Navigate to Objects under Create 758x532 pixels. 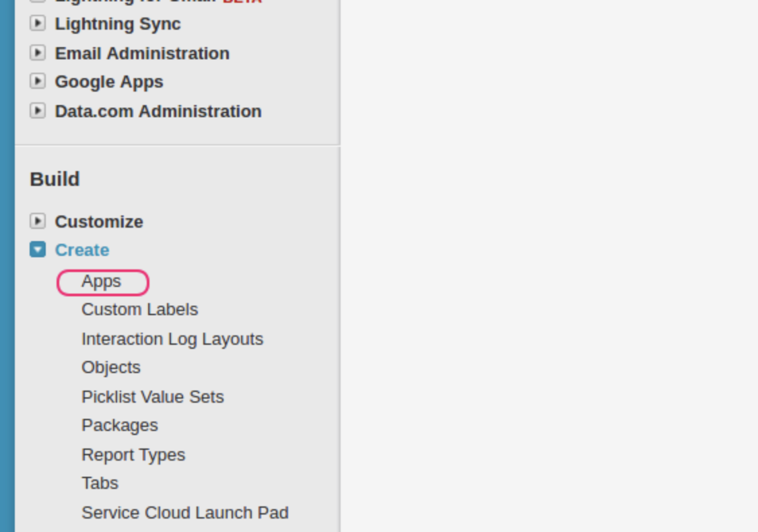click(x=111, y=367)
